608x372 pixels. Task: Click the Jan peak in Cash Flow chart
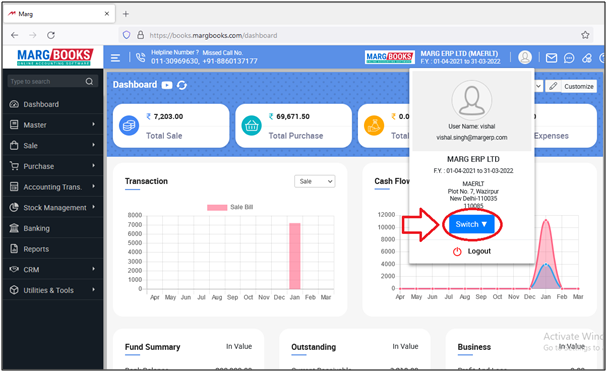[x=546, y=221]
